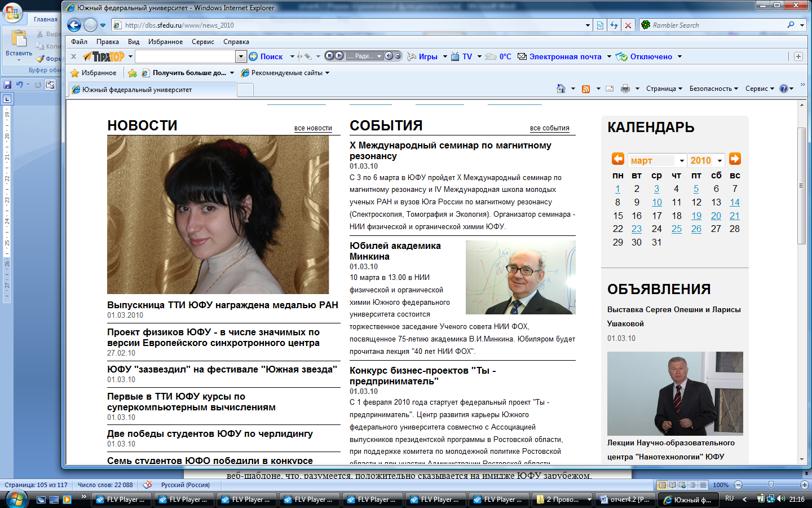Click the IE Forward arrow button
The width and height of the screenshot is (812, 508).
pyautogui.click(x=90, y=25)
